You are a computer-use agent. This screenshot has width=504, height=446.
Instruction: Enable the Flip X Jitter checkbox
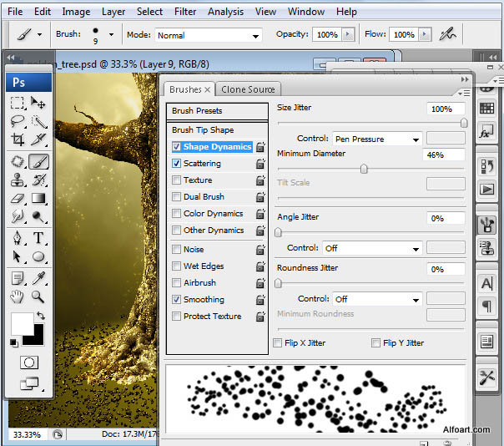278,343
